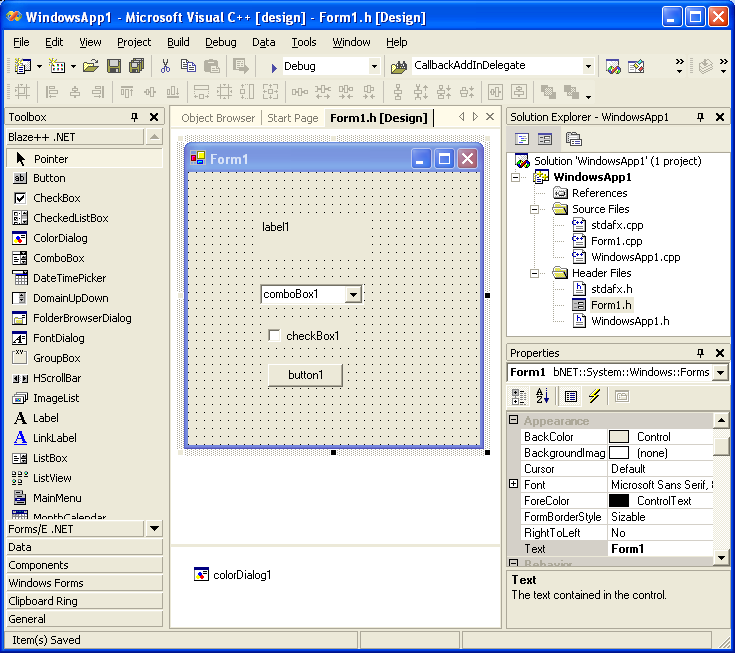Collapse the Header Files folder

click(534, 273)
